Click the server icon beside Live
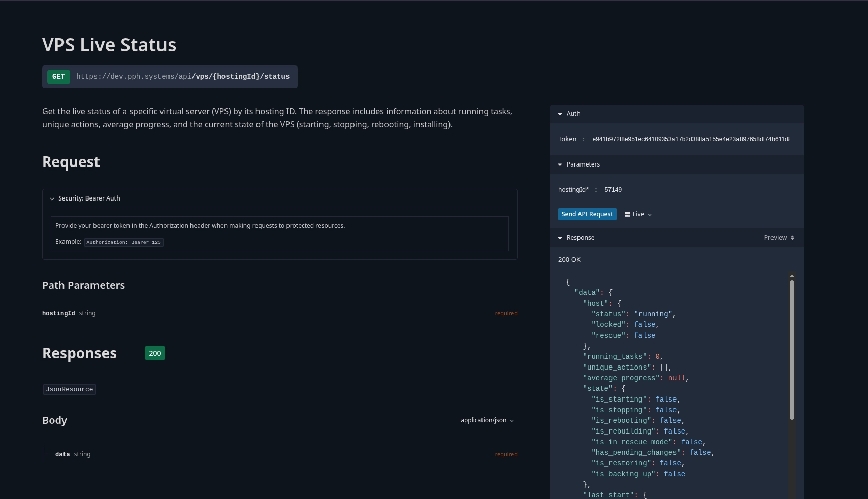 627,214
